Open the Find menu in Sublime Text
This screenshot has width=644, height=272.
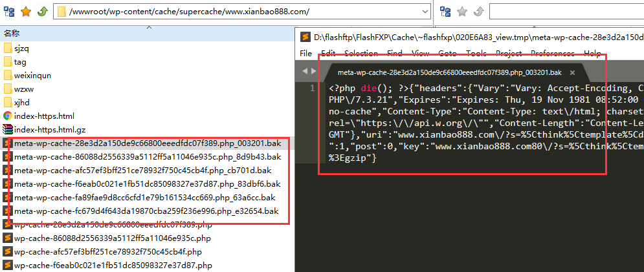pos(395,54)
